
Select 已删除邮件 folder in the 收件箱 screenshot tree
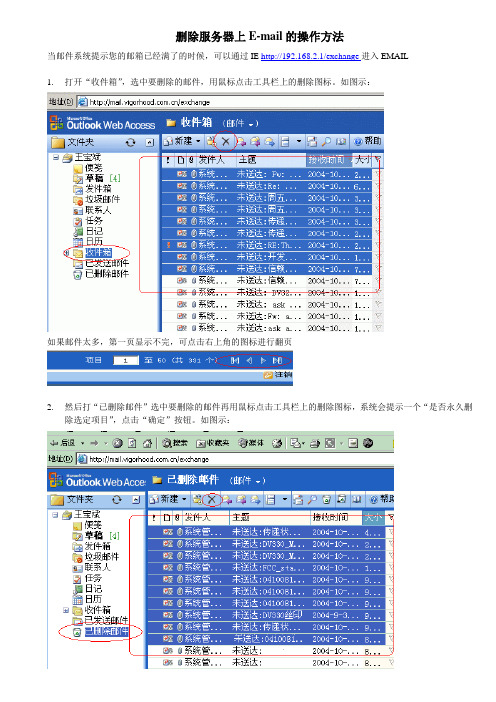click(x=107, y=274)
